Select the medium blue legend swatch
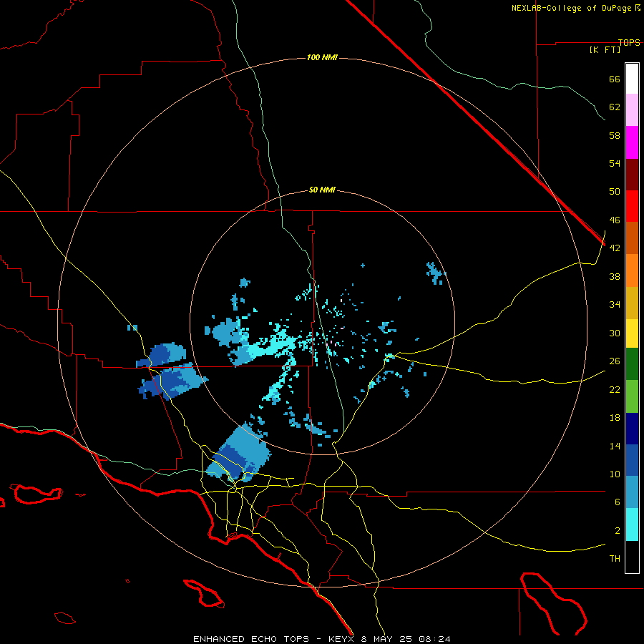Screen dimensions: 644x644 click(x=632, y=460)
